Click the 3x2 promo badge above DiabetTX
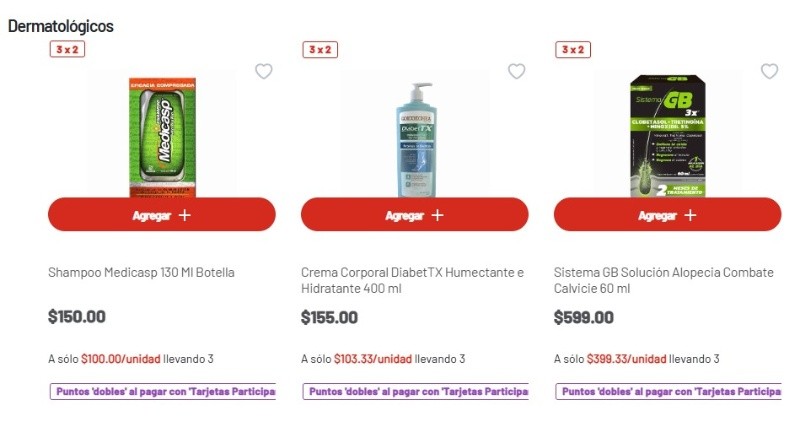The height and width of the screenshot is (427, 800). coord(319,50)
